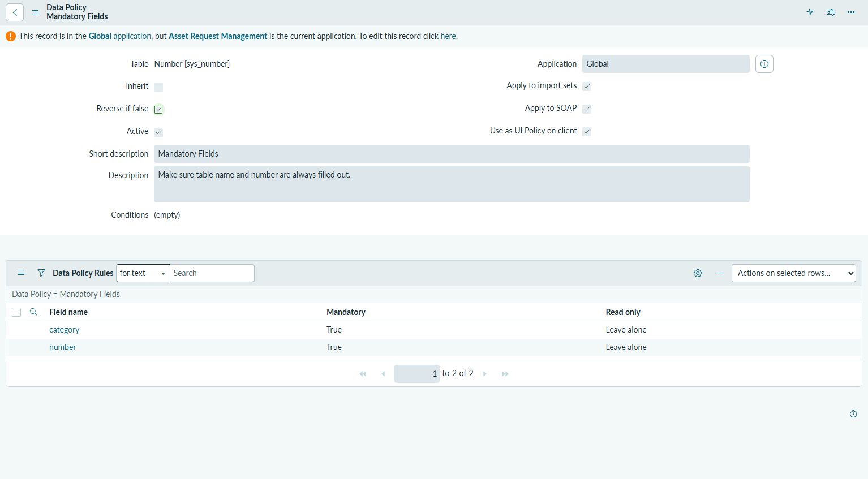Open more options ellipsis in header

coord(851,12)
